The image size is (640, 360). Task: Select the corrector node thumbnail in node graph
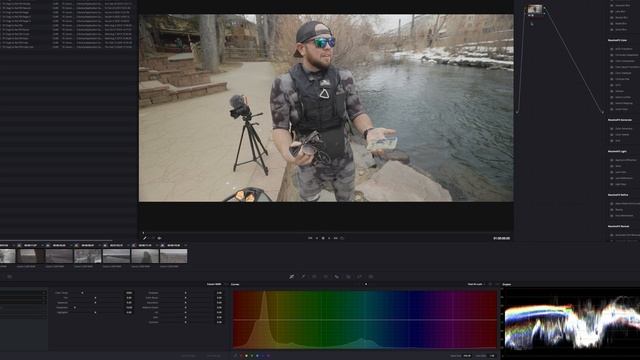[x=535, y=9]
